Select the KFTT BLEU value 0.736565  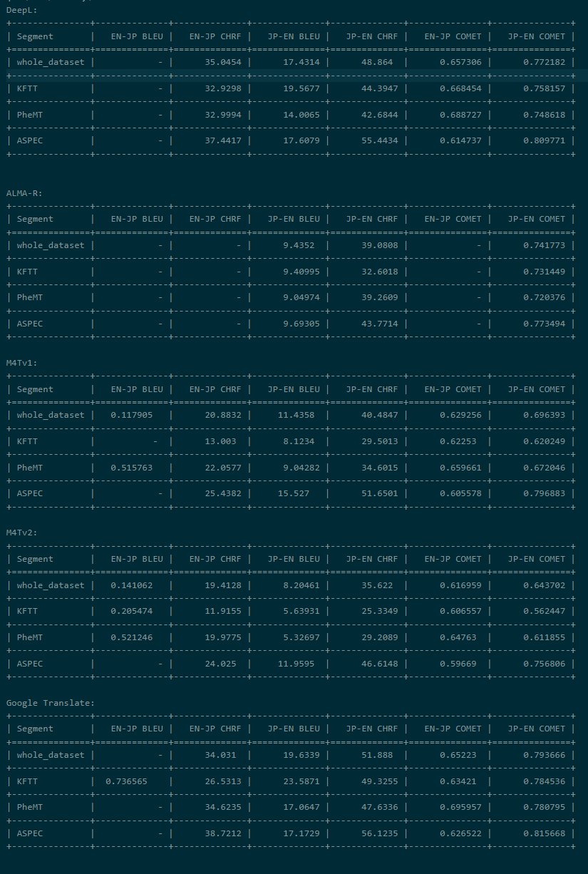tap(126, 781)
